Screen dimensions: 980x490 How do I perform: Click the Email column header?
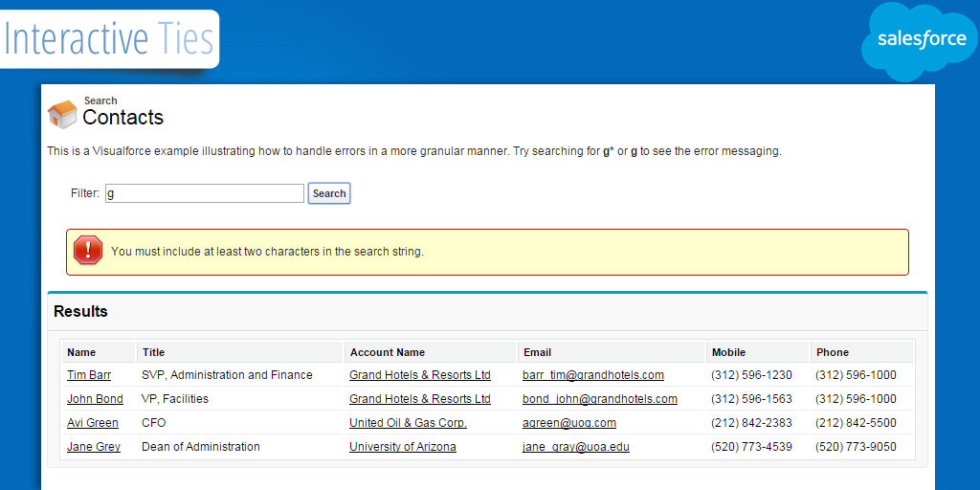tap(537, 352)
